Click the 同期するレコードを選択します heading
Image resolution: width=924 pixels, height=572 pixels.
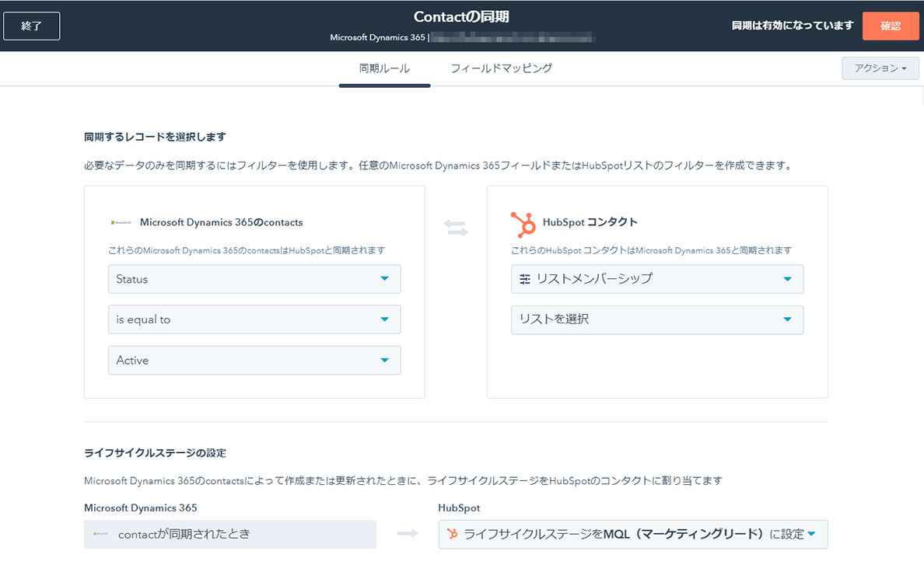point(155,137)
